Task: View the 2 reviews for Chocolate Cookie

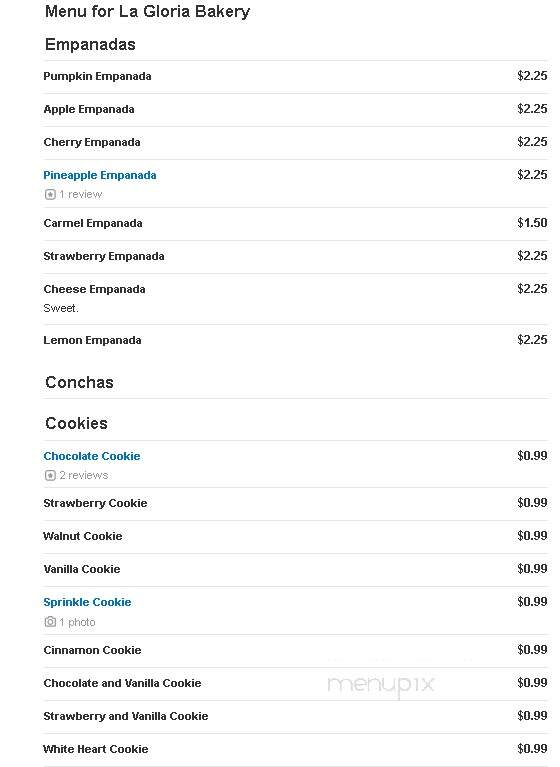Action: click(84, 475)
